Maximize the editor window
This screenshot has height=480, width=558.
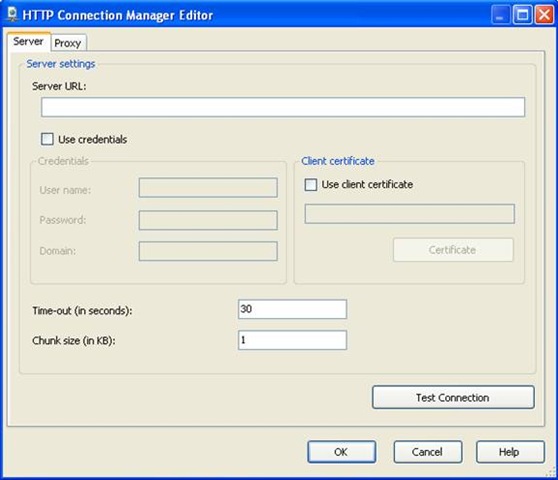pyautogui.click(x=522, y=15)
